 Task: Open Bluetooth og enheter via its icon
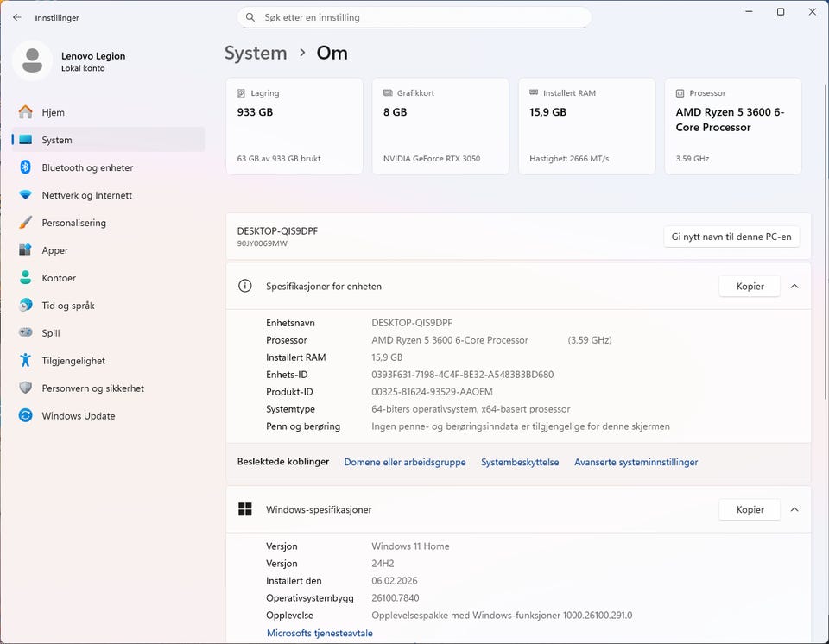click(x=25, y=167)
